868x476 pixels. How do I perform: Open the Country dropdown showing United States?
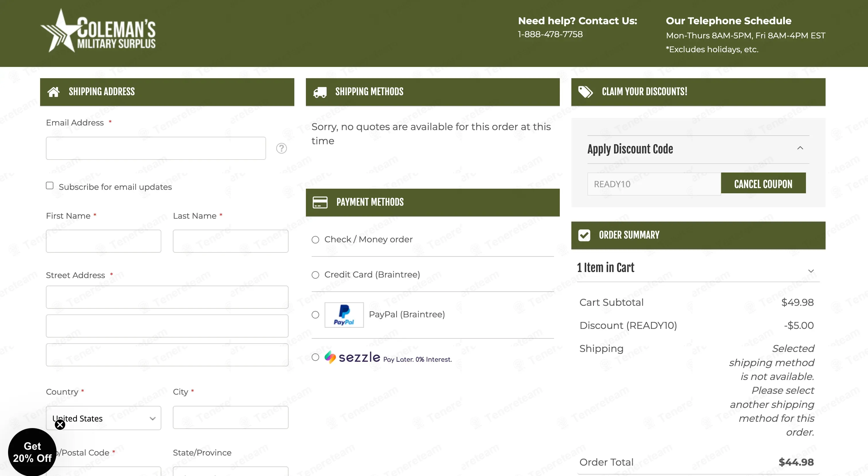pos(103,418)
